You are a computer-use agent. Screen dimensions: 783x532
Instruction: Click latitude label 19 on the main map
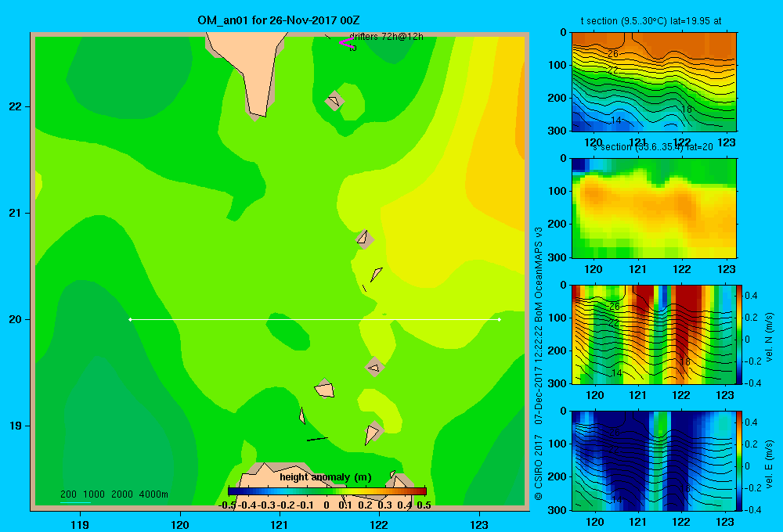click(16, 426)
